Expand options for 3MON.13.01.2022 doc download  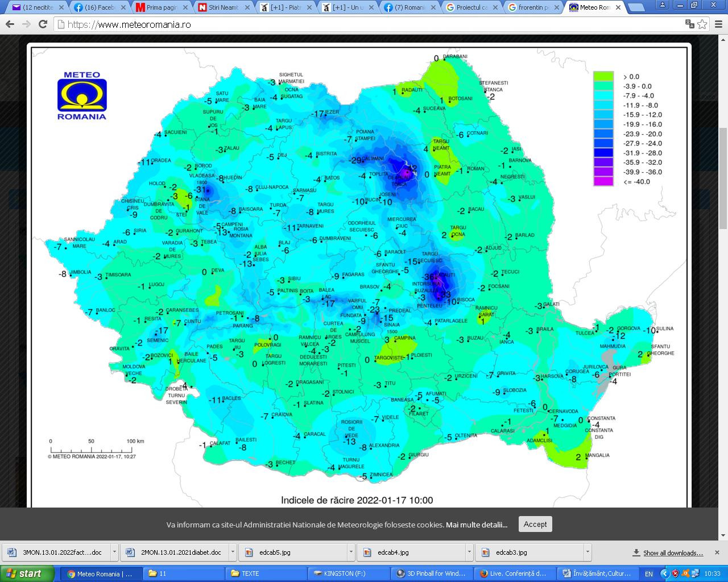click(114, 552)
